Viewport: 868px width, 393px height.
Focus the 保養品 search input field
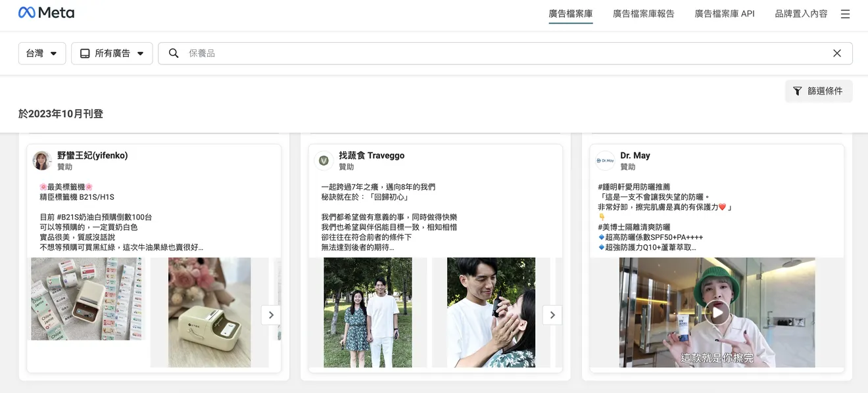[x=505, y=53]
